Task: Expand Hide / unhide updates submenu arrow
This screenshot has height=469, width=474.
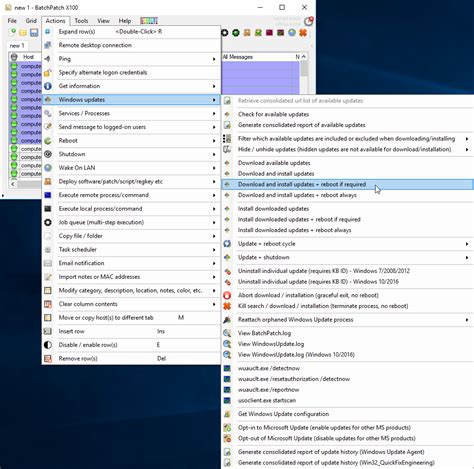Action: pos(467,149)
